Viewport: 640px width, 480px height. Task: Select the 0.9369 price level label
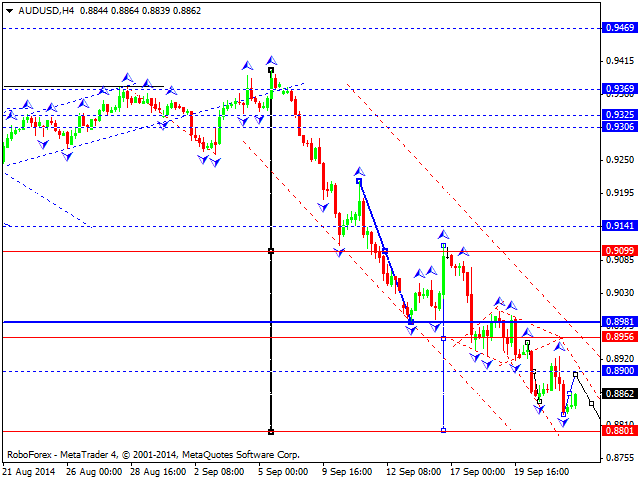click(x=620, y=89)
